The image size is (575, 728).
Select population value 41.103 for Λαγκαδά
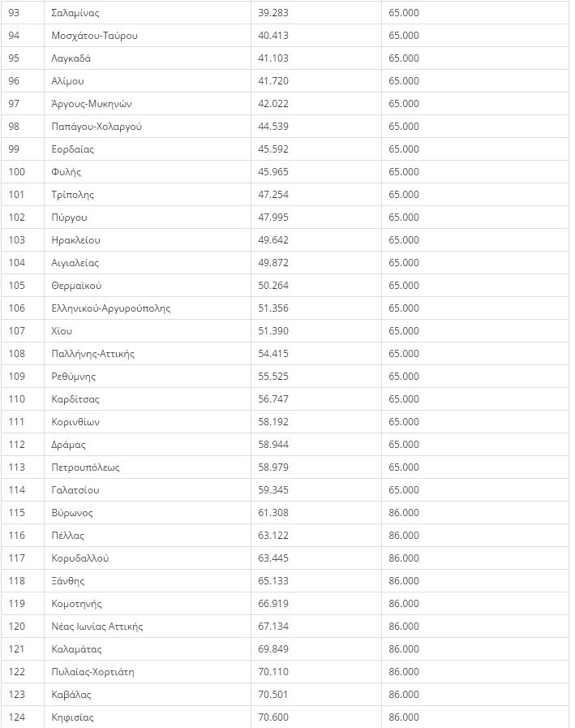pyautogui.click(x=273, y=58)
